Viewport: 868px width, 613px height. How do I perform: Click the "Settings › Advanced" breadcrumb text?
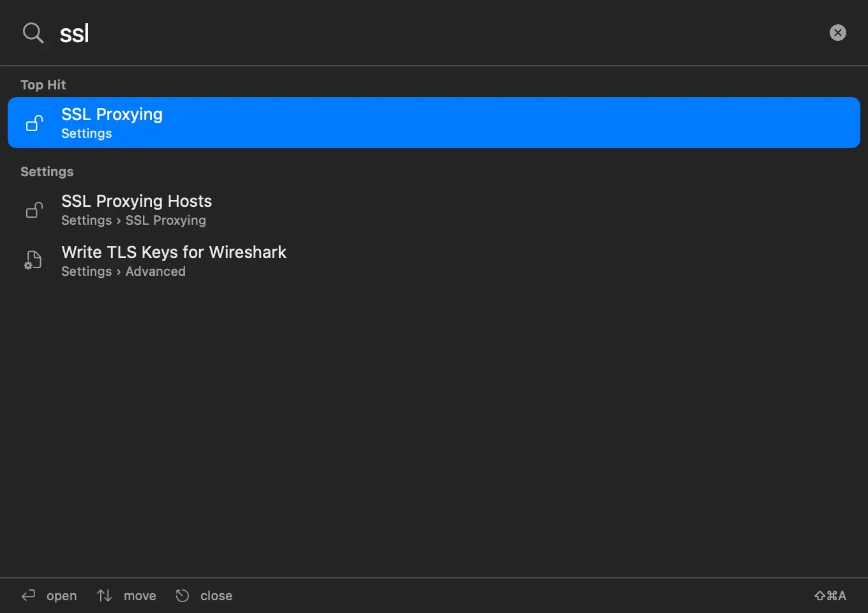pyautogui.click(x=123, y=271)
